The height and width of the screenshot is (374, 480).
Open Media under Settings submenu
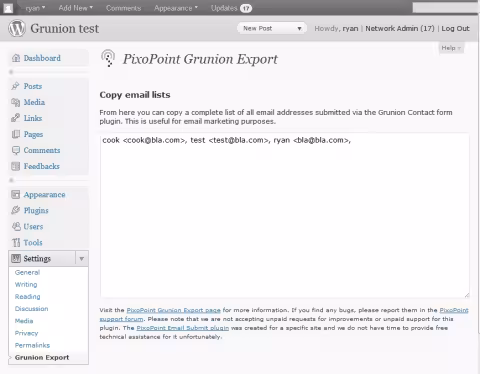pos(24,321)
